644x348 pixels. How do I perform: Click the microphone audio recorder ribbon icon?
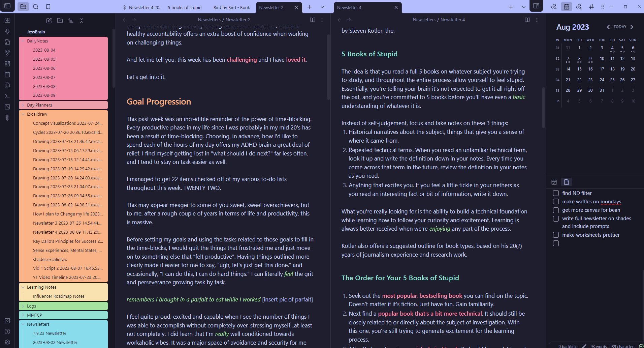click(7, 31)
